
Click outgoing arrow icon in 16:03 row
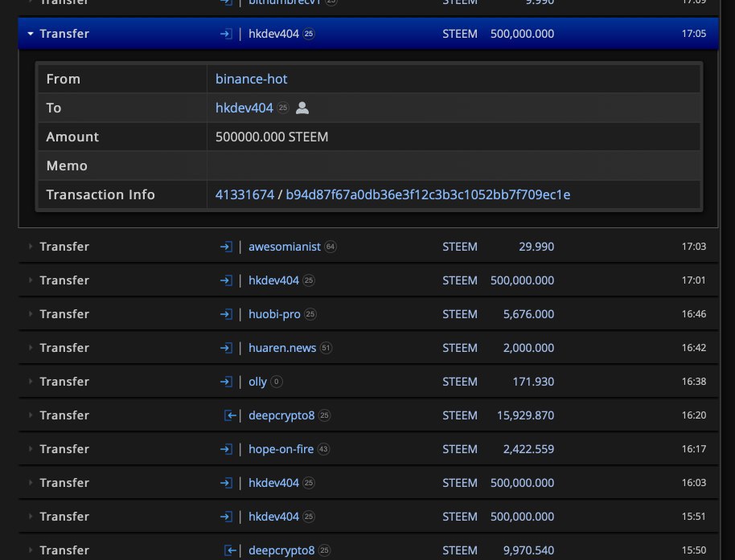[x=226, y=482]
